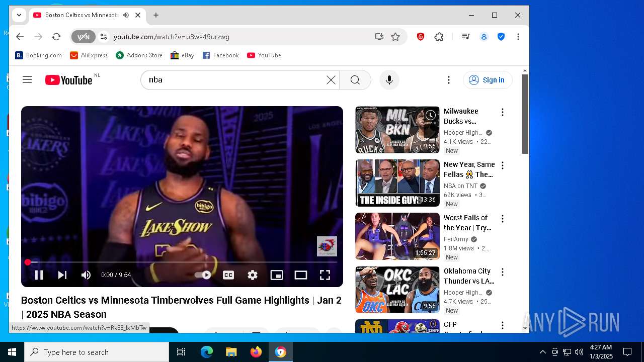Screen dimensions: 644x362
Task: Show hidden system tray icons
Action: pyautogui.click(x=542, y=352)
